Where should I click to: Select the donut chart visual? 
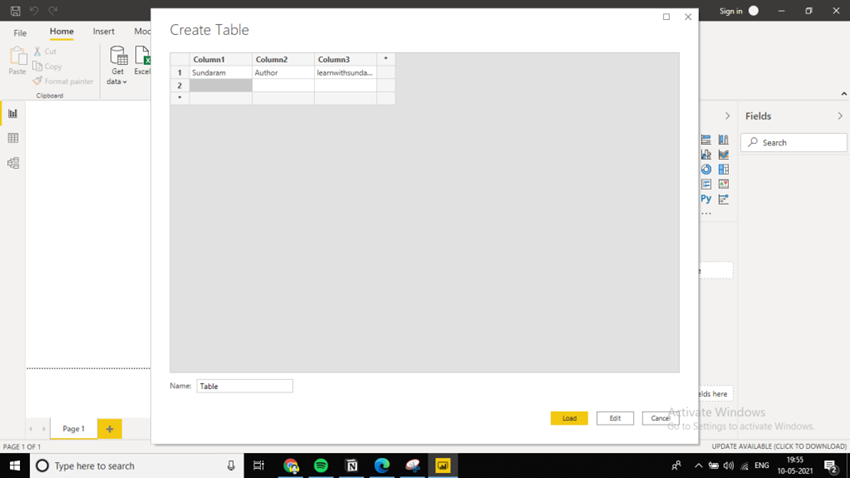tap(706, 170)
